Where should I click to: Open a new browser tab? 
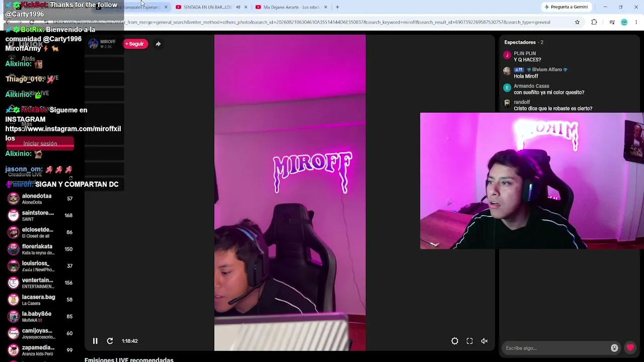tap(337, 7)
